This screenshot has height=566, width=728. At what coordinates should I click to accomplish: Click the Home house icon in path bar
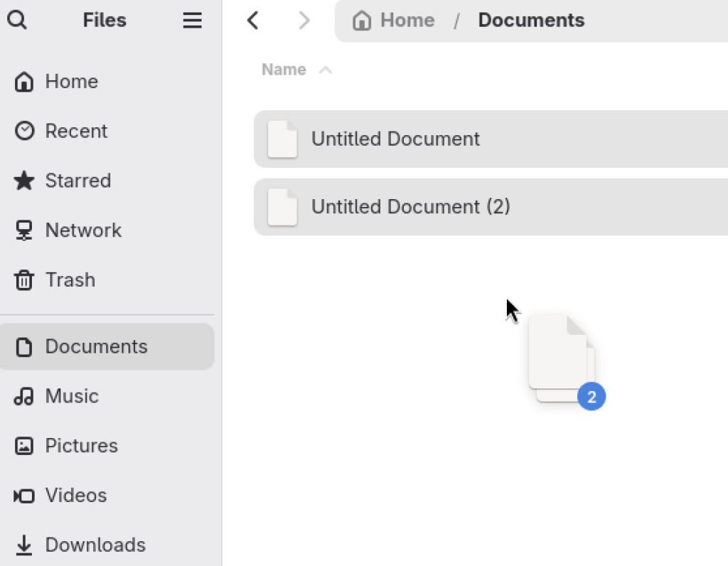(362, 21)
